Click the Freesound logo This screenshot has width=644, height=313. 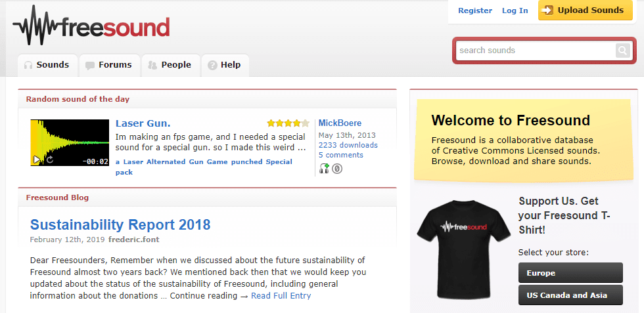pyautogui.click(x=91, y=26)
